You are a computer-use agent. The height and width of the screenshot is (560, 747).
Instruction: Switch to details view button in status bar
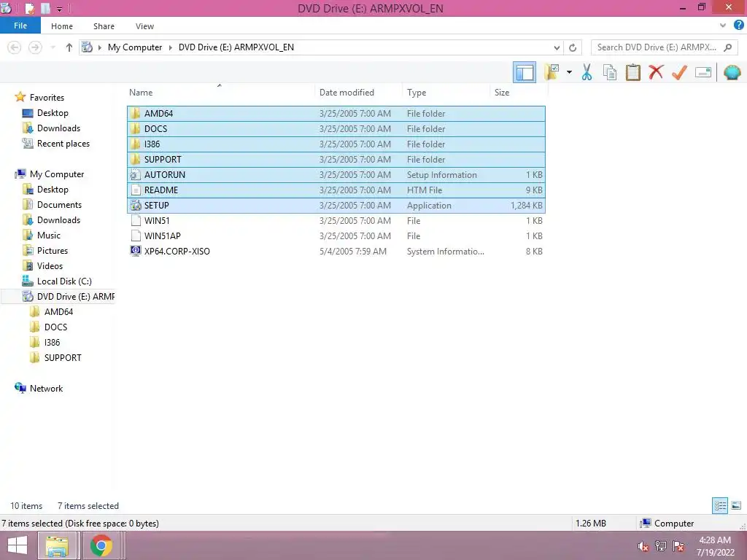[720, 505]
